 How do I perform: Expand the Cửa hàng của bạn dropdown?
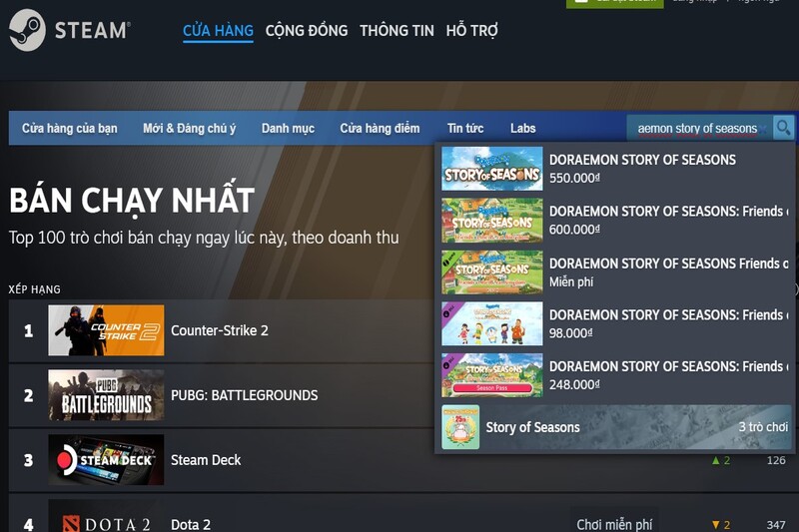click(69, 129)
